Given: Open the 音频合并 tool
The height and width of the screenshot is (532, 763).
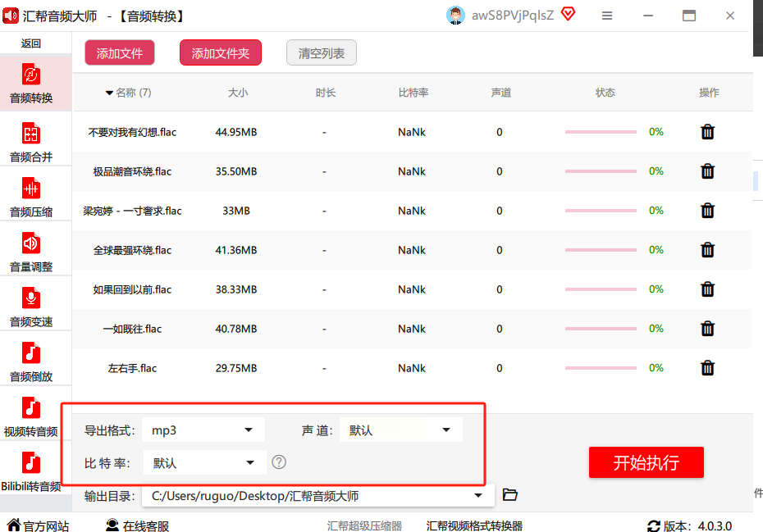Looking at the screenshot, I should [x=30, y=142].
